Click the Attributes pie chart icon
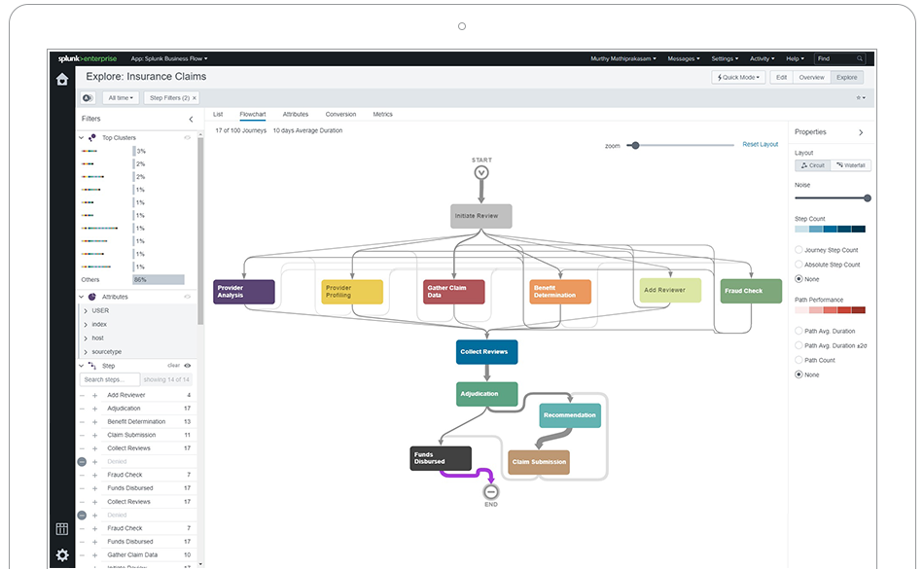 pyautogui.click(x=92, y=297)
